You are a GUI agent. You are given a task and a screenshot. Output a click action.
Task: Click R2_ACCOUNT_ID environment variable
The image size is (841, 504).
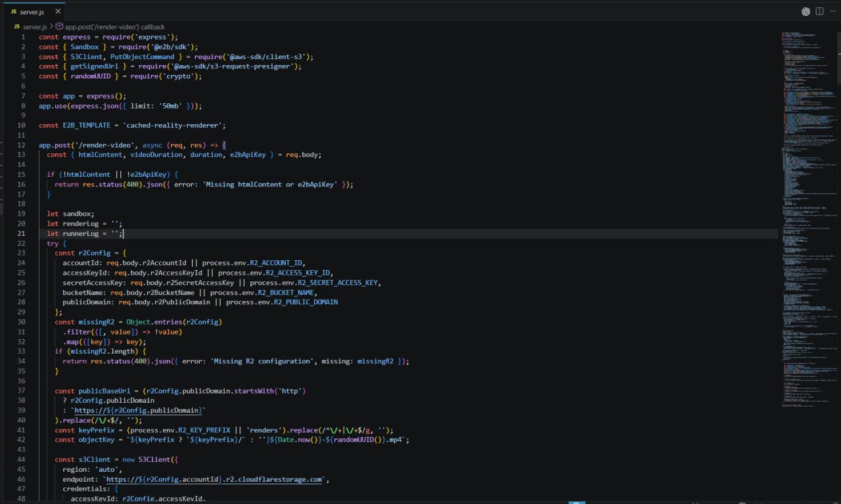coord(277,263)
